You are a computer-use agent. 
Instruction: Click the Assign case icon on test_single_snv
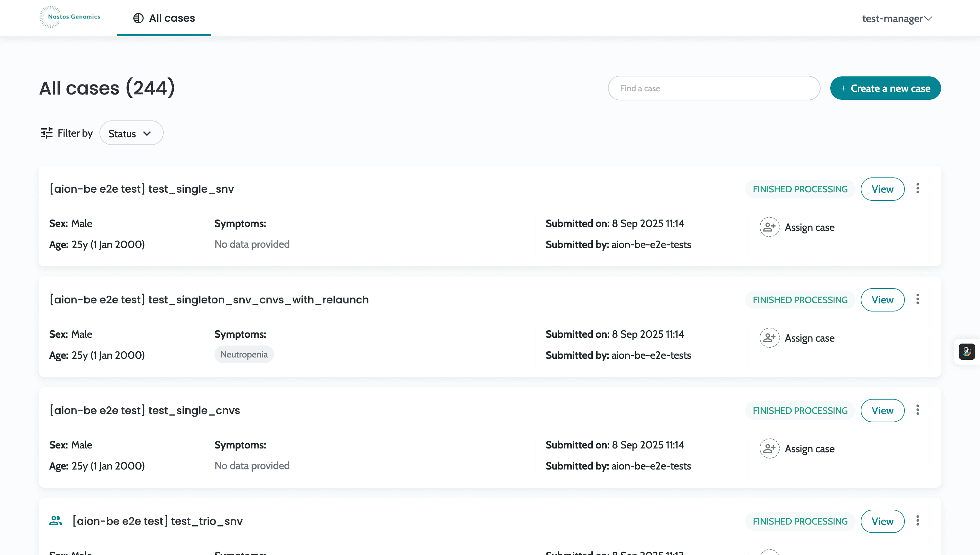click(x=769, y=227)
